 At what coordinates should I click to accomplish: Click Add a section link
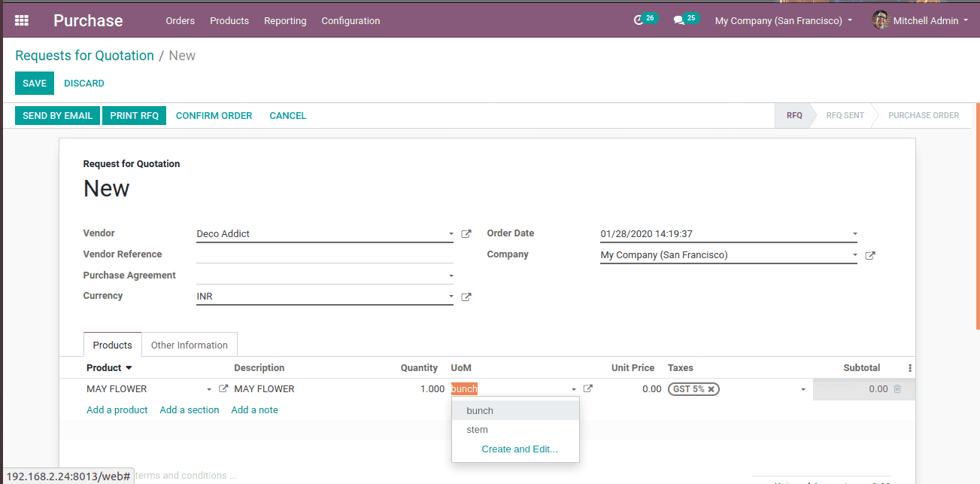(190, 410)
